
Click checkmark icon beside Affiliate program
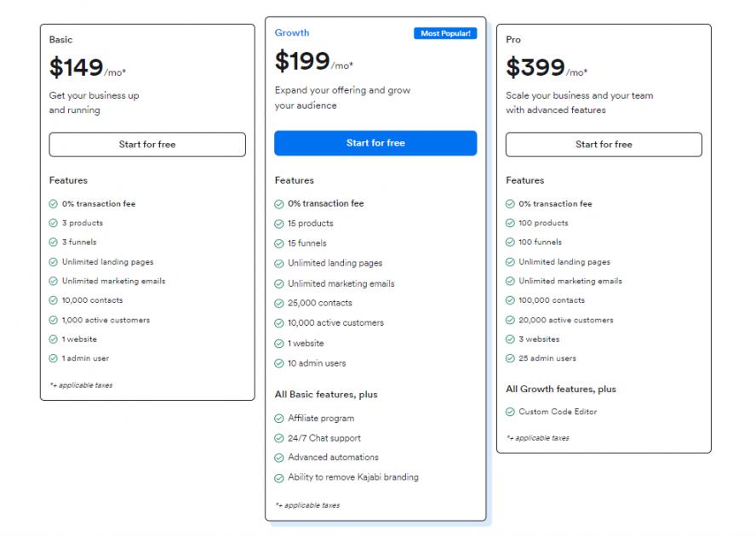coord(279,419)
